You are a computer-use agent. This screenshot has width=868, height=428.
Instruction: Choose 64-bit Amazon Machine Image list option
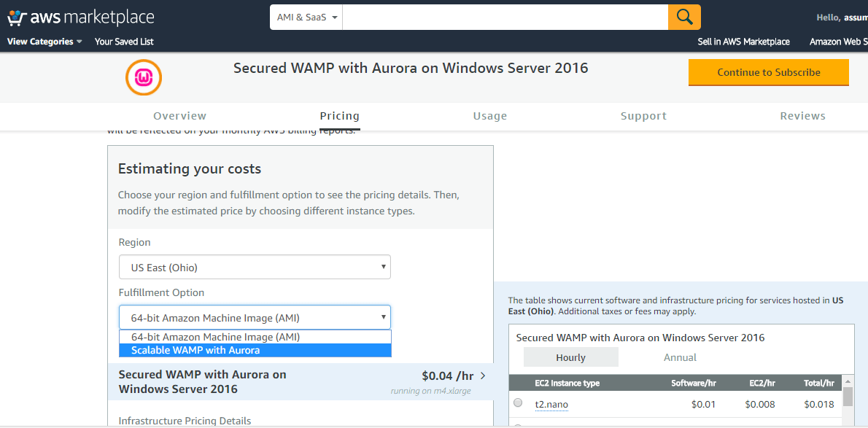tap(215, 338)
